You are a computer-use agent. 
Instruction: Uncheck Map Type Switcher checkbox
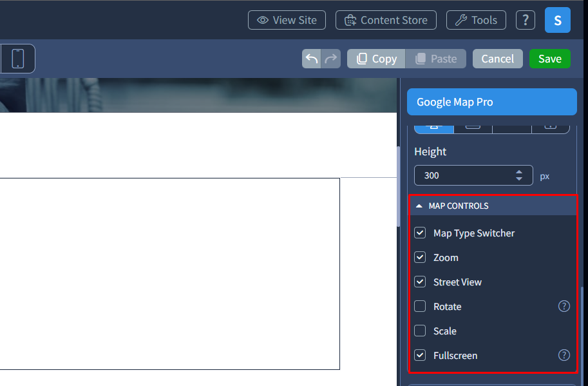[420, 233]
